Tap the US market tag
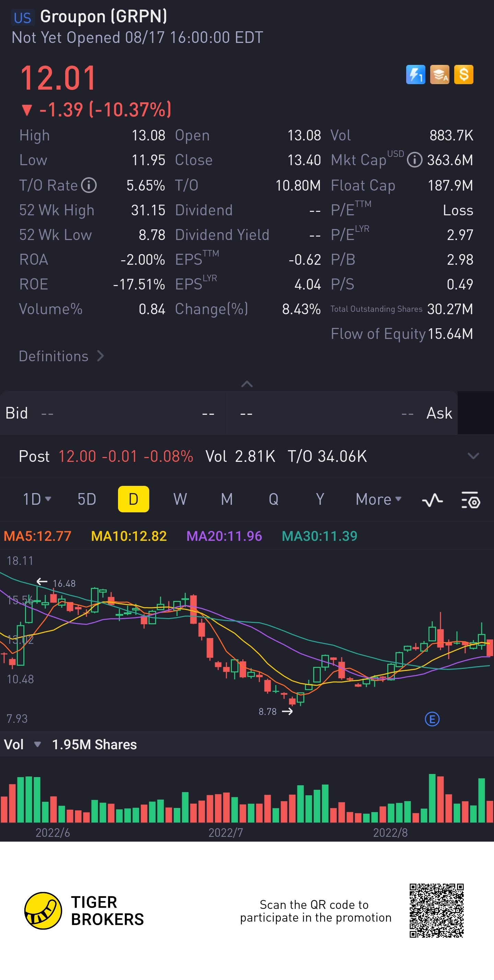This screenshot has height=980, width=494. click(x=22, y=18)
